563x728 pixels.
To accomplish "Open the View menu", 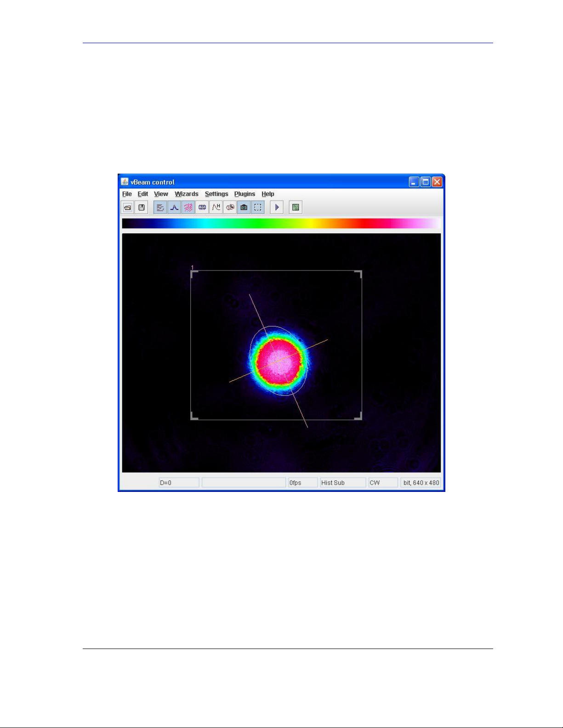I will (161, 194).
